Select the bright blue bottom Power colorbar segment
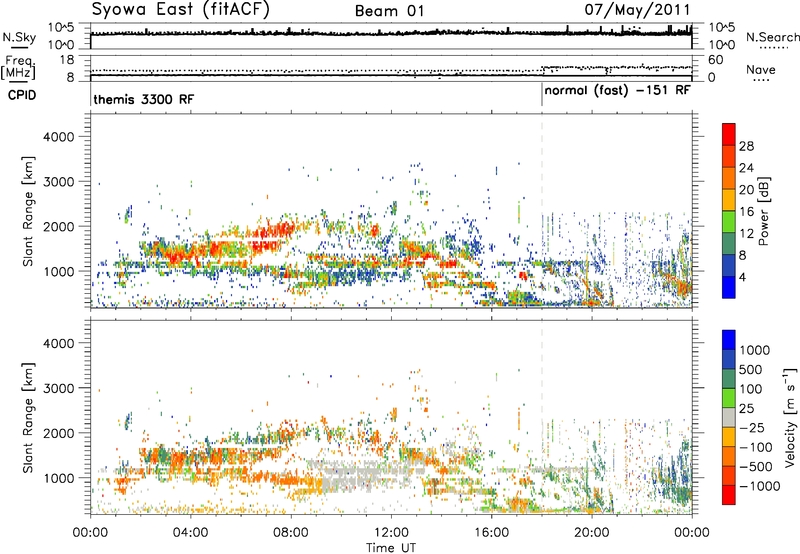800x554 pixels. (729, 288)
